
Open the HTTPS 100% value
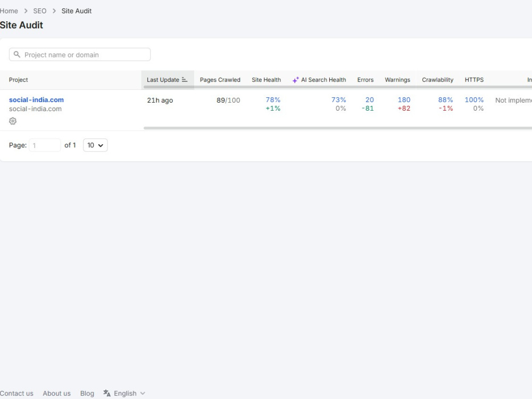[x=474, y=100]
